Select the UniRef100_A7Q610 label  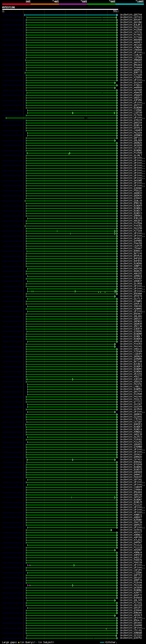[x=131, y=85]
